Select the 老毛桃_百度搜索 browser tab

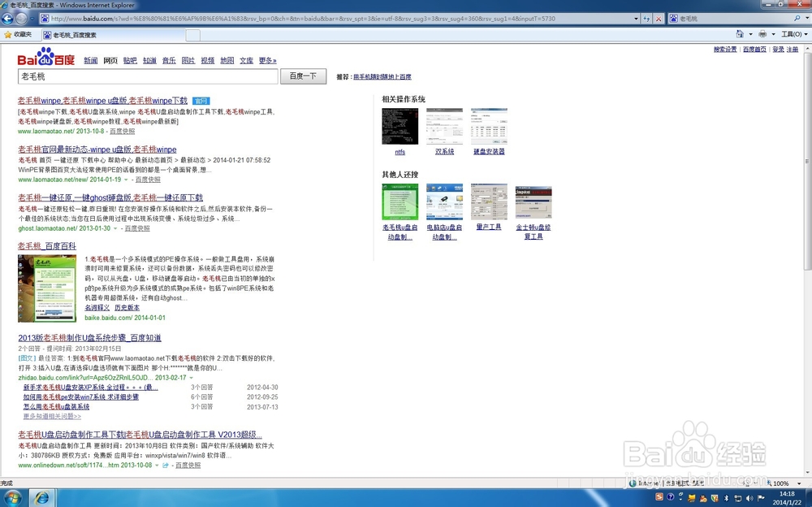tap(114, 35)
